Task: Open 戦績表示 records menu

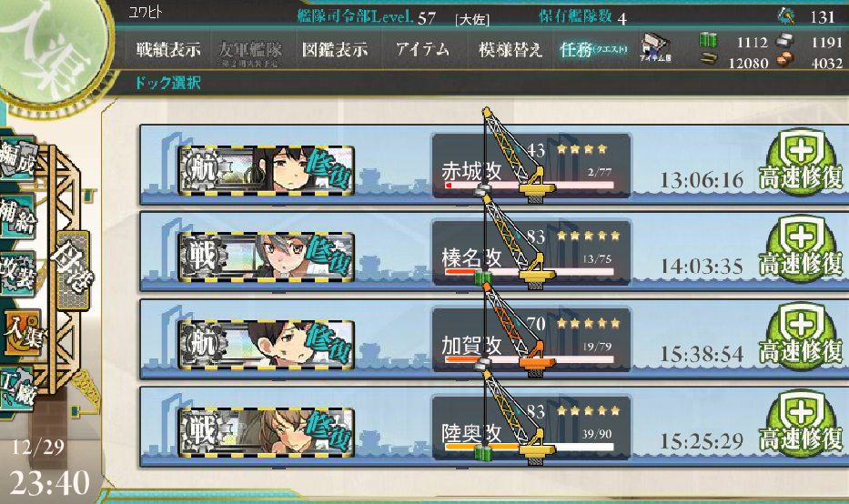Action: point(168,50)
